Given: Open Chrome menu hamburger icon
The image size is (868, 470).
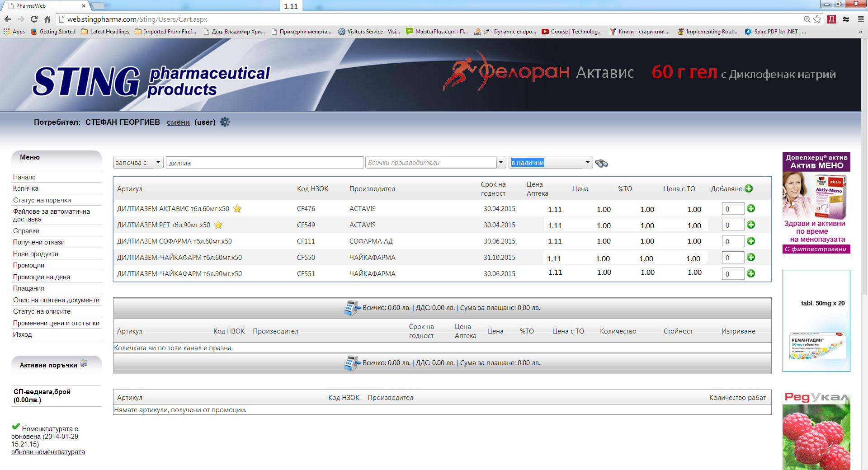Looking at the screenshot, I should tap(861, 19).
